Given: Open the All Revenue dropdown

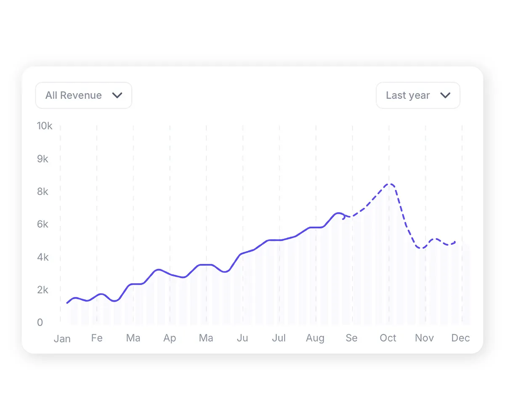Looking at the screenshot, I should tap(83, 95).
